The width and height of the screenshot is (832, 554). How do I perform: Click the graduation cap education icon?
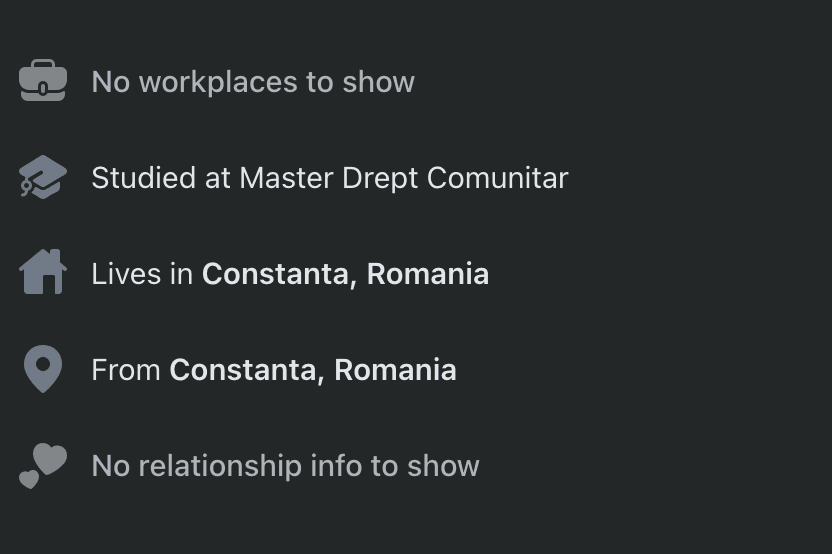43,178
